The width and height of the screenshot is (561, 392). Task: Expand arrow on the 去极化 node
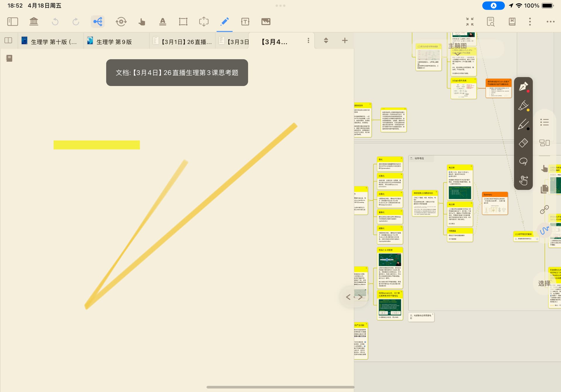click(x=401, y=193)
